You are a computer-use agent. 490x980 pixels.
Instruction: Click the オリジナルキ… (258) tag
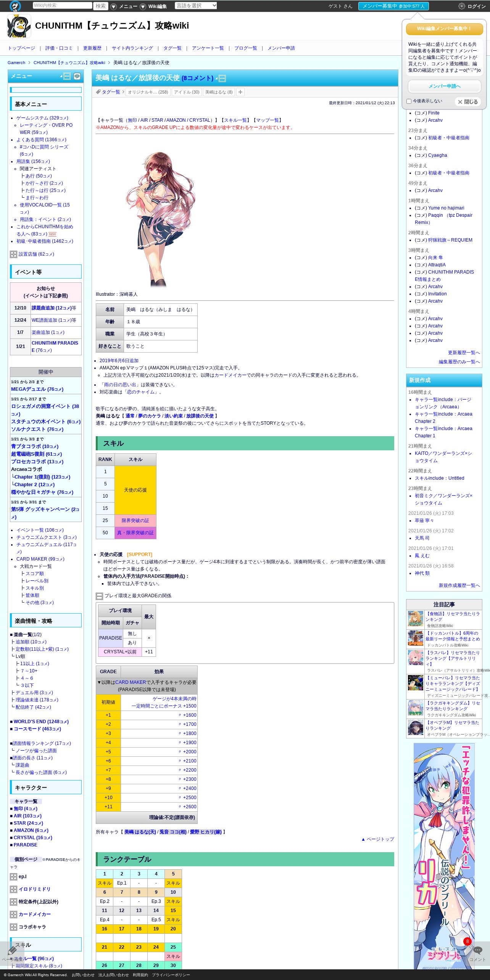[x=148, y=92]
